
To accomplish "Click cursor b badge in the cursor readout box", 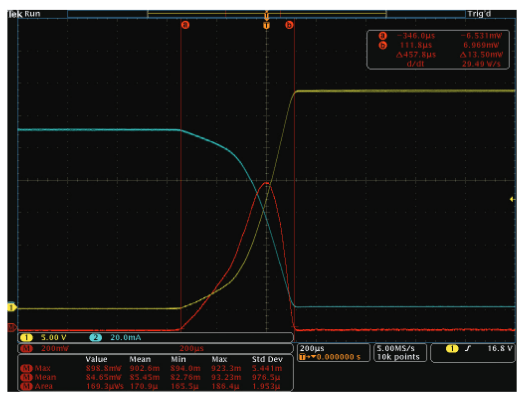I will (383, 45).
